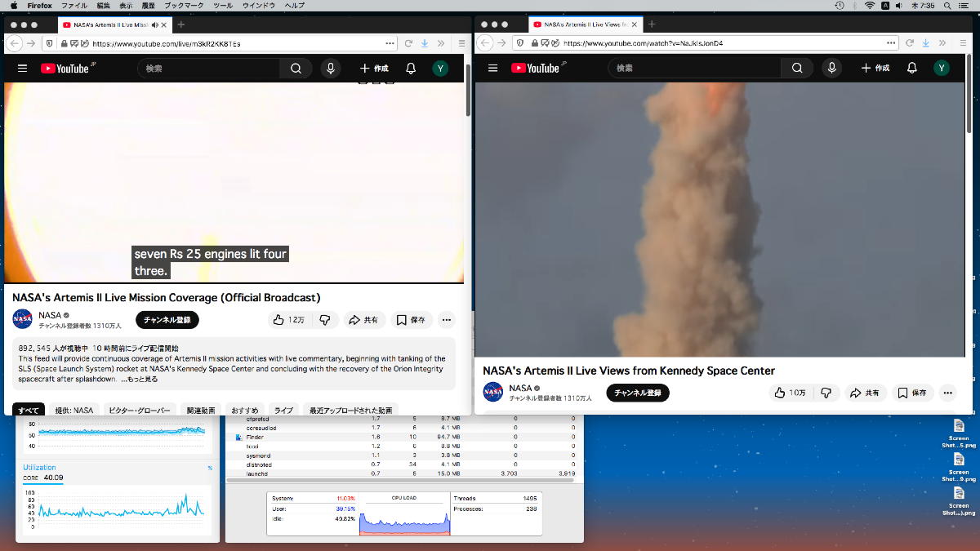This screenshot has width=980, height=551.
Task: Open ファイル menu in menu bar
Action: tap(74, 6)
